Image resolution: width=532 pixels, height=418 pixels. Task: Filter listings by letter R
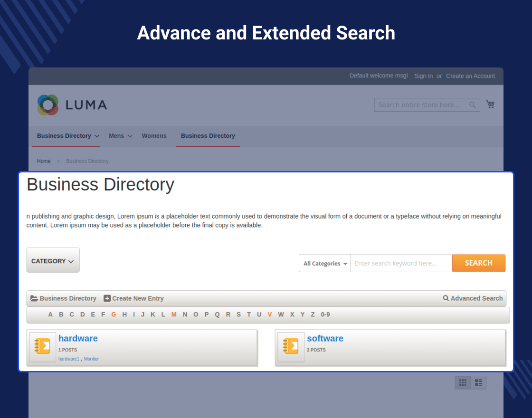tap(228, 314)
